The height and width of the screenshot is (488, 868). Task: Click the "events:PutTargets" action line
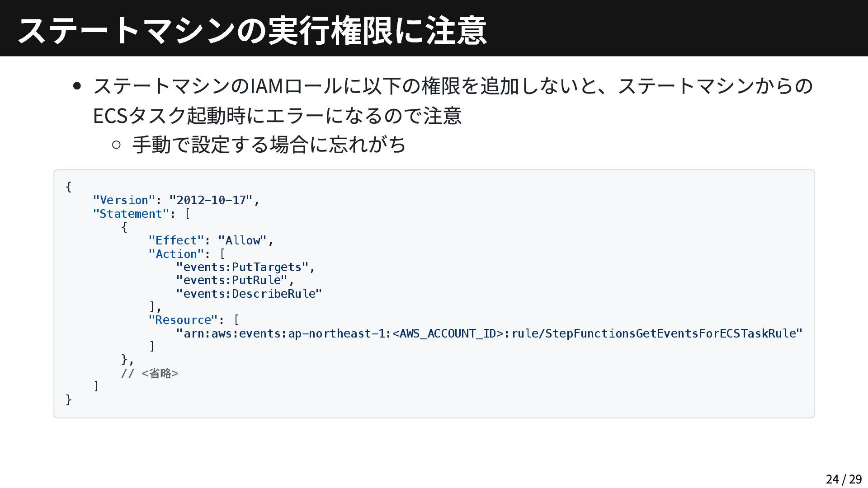point(242,267)
